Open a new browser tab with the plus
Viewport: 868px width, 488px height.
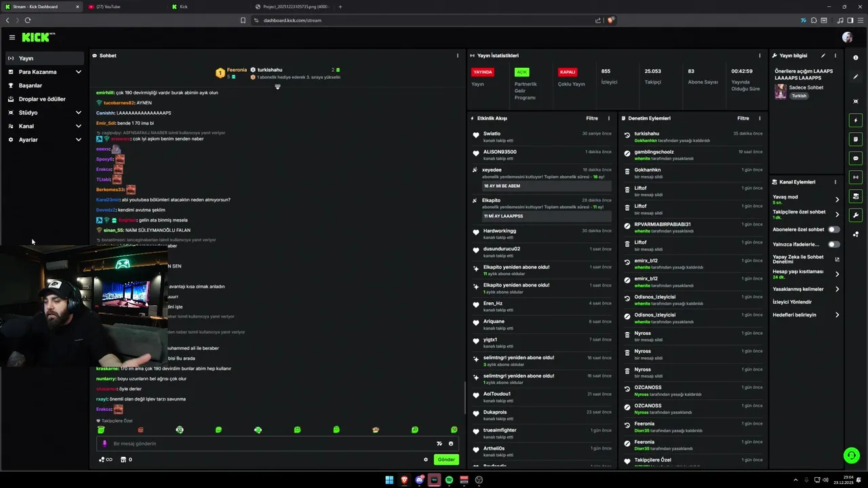pyautogui.click(x=340, y=7)
